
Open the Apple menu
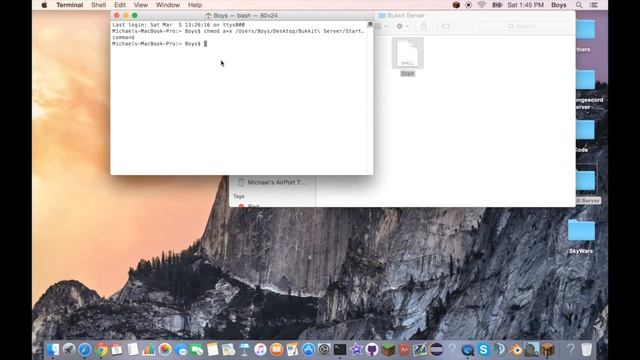[x=44, y=5]
